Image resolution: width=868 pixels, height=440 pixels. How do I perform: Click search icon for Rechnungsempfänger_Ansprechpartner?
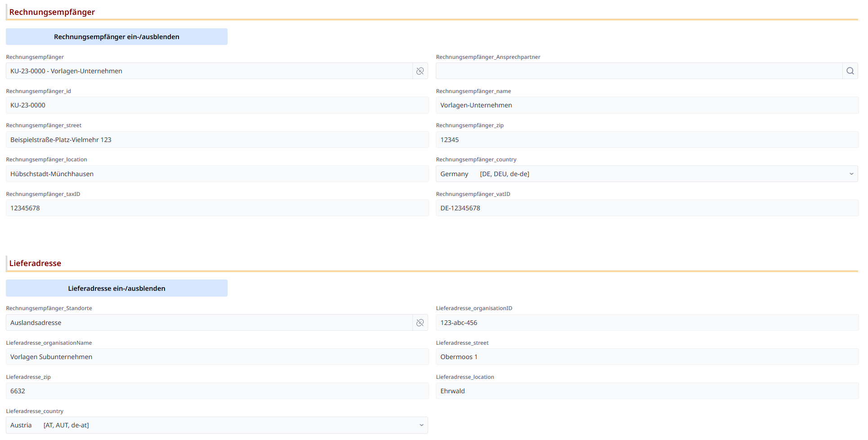click(850, 71)
